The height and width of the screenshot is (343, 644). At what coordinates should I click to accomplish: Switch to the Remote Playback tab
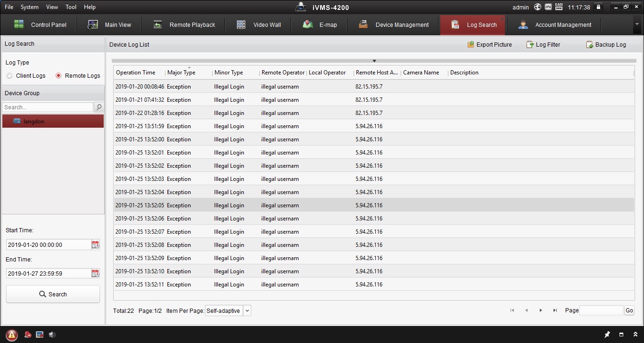(x=184, y=25)
